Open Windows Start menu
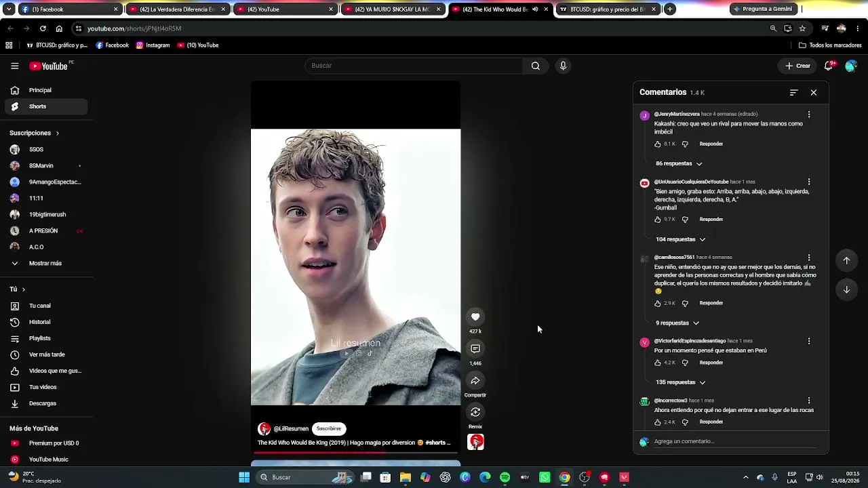 (244, 477)
